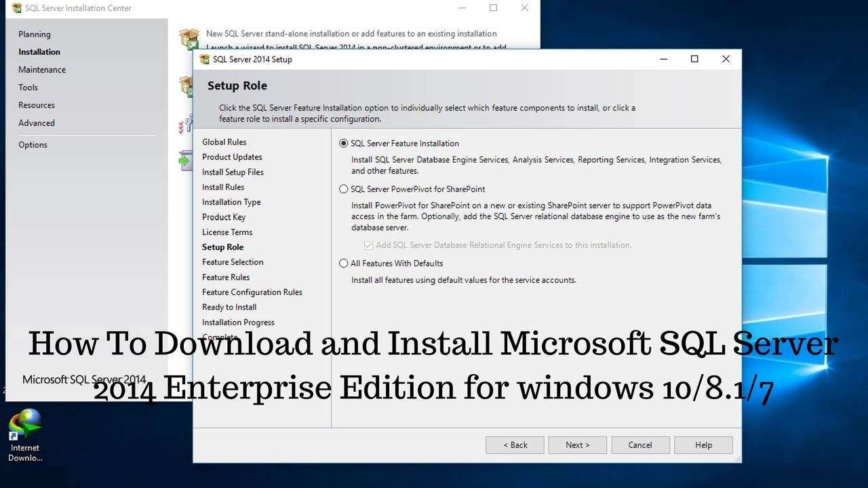This screenshot has height=488, width=868.
Task: Open Maintenance section in Installation Center
Action: pos(42,69)
